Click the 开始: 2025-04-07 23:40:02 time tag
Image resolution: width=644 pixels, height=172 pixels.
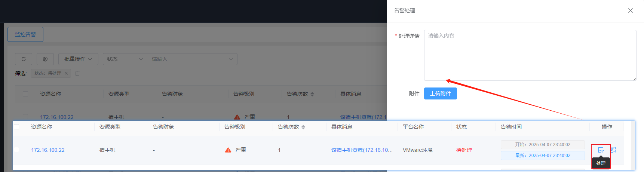tap(543, 145)
